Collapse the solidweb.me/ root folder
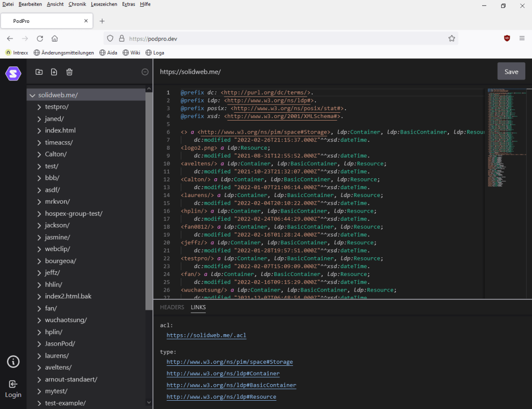The height and width of the screenshot is (409, 532). tap(33, 95)
